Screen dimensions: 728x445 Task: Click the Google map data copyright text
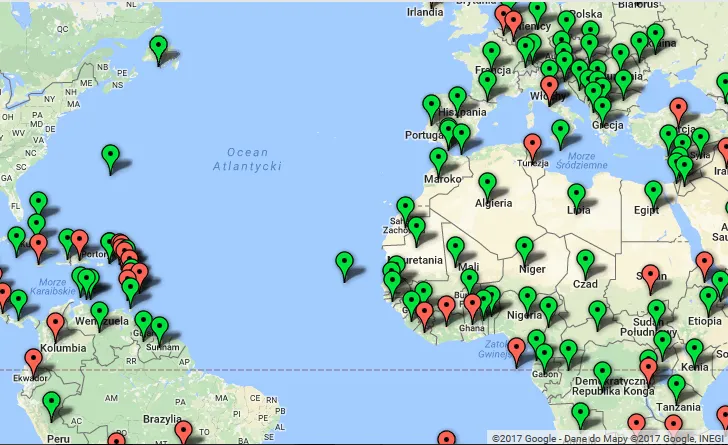click(607, 438)
